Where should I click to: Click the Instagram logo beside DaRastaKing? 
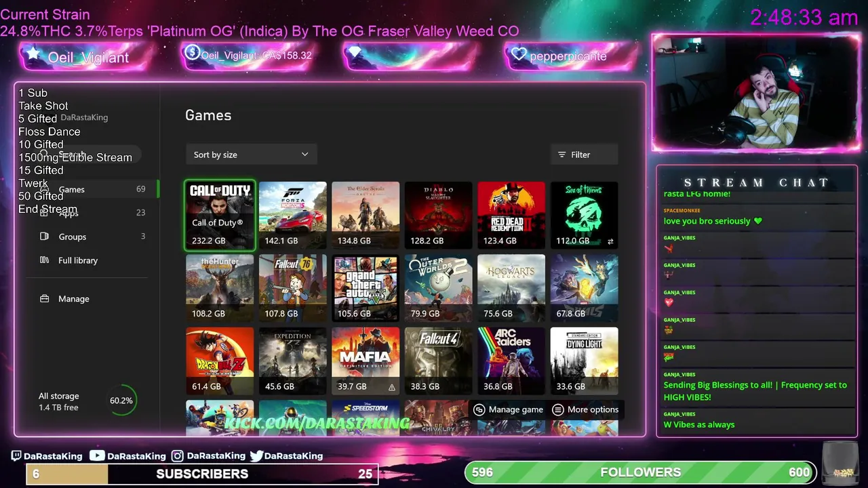[177, 456]
